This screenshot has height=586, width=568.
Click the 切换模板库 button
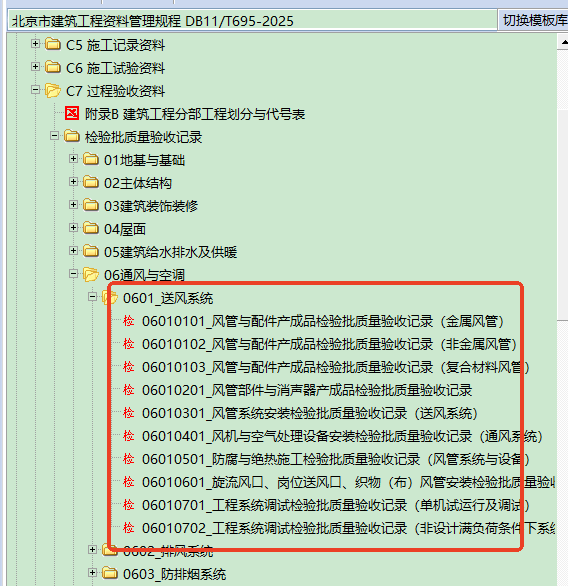pyautogui.click(x=535, y=21)
